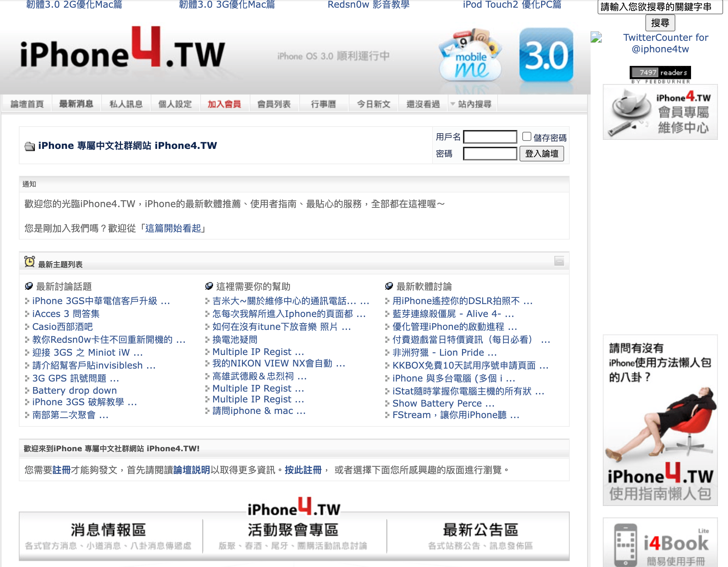Open the 會員專屬維修中心 banner
This screenshot has width=728, height=567.
tap(660, 112)
